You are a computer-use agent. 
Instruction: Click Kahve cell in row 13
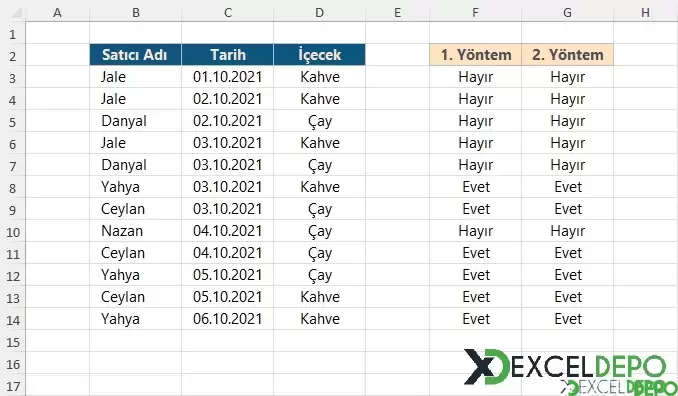320,297
